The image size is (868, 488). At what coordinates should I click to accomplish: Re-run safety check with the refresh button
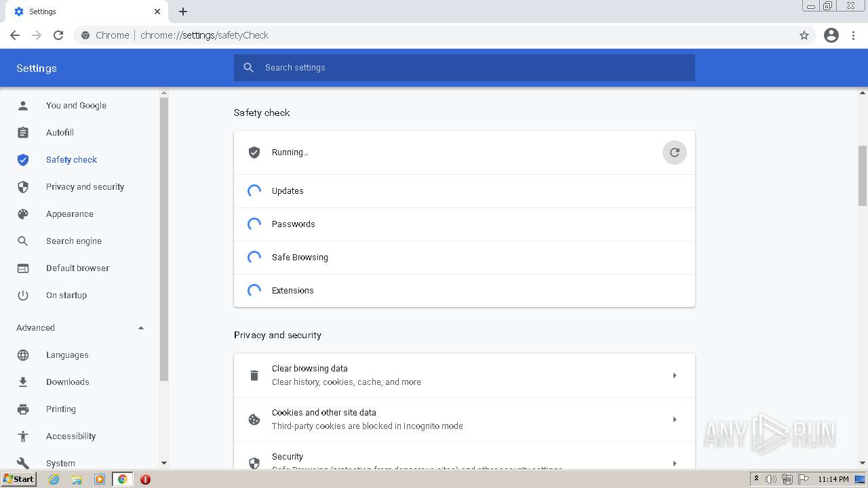click(675, 152)
